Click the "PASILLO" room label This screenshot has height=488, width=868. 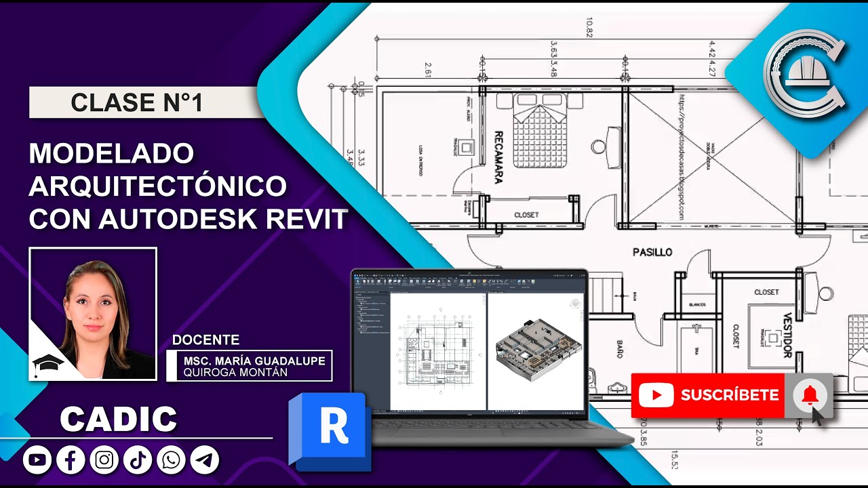652,252
